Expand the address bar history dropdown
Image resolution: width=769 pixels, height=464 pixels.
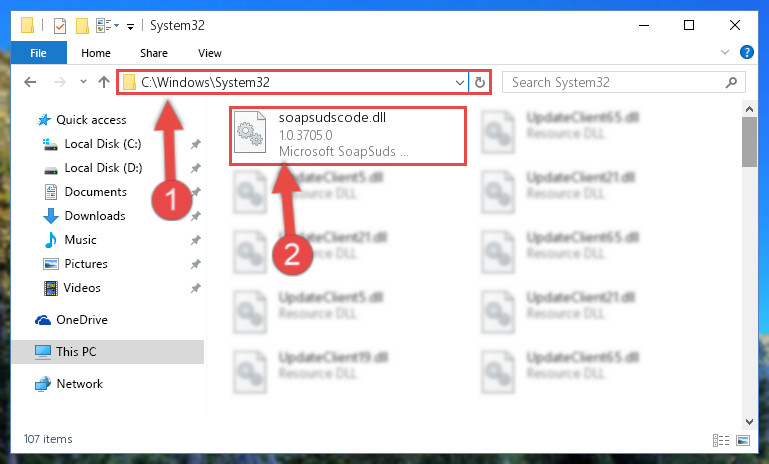[x=460, y=82]
